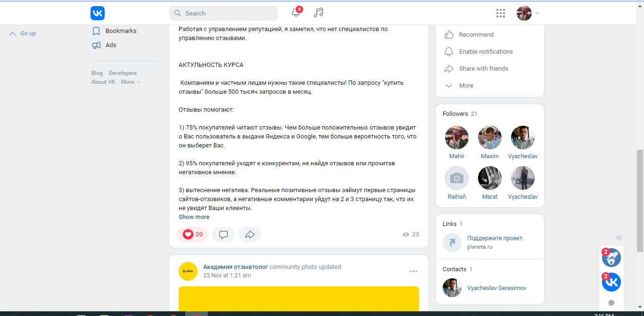Viewport: 644px width, 316px height.
Task: Open the blue rocket chat bubble
Action: point(611,258)
